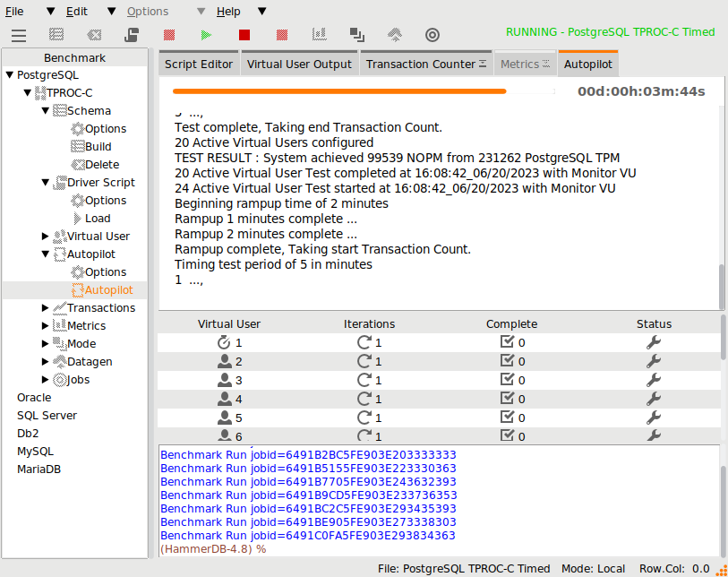Click the Mode toolbar icon
This screenshot has width=728, height=577.
click(x=357, y=35)
